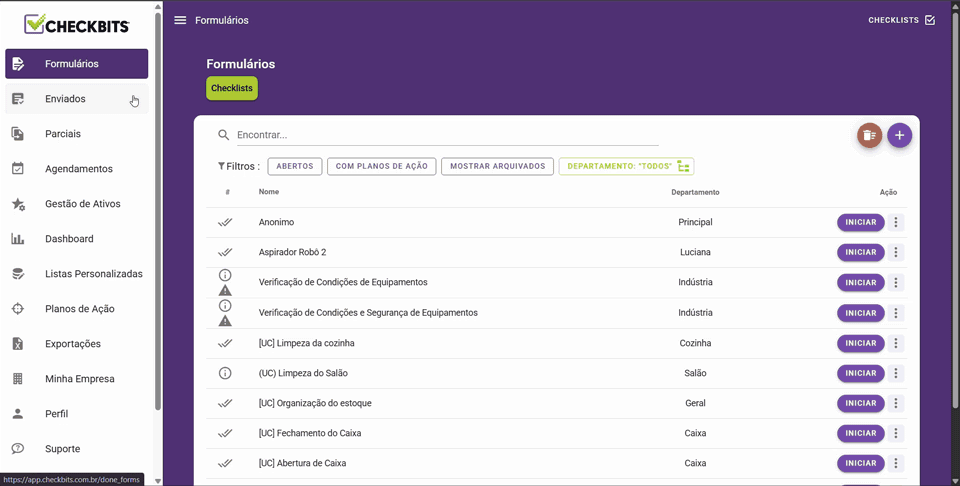Click the Encontrar search field
The height and width of the screenshot is (486, 960).
click(447, 135)
